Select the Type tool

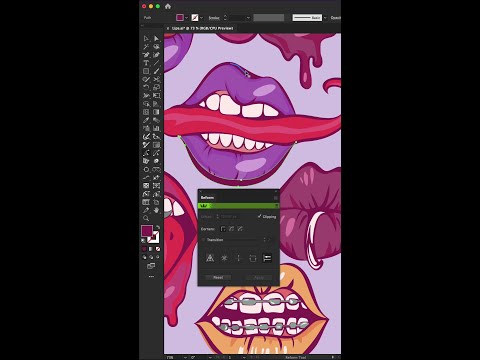click(x=146, y=63)
